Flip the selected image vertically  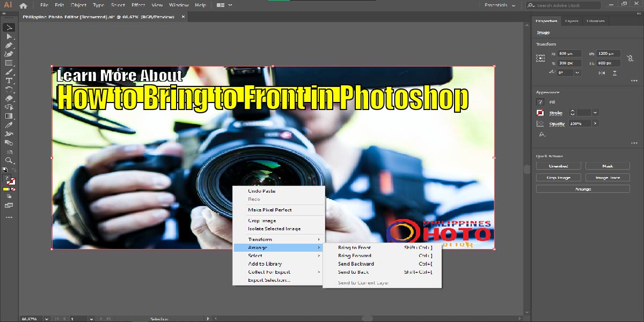(x=615, y=73)
